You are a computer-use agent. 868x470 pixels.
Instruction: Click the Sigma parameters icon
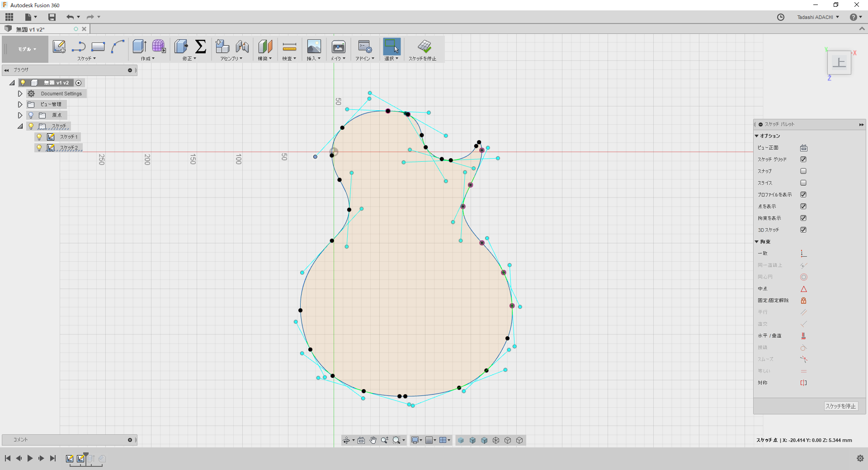pyautogui.click(x=200, y=47)
